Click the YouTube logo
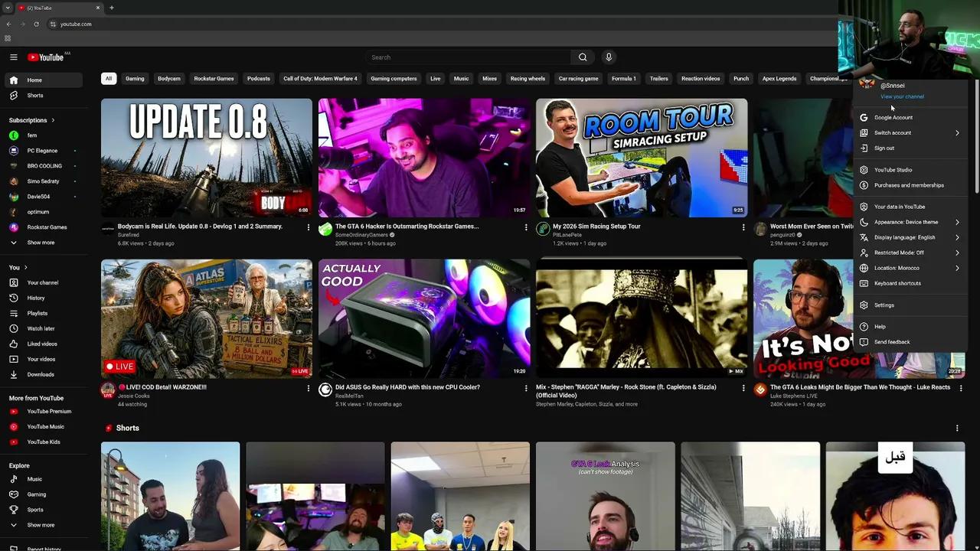 [46, 57]
